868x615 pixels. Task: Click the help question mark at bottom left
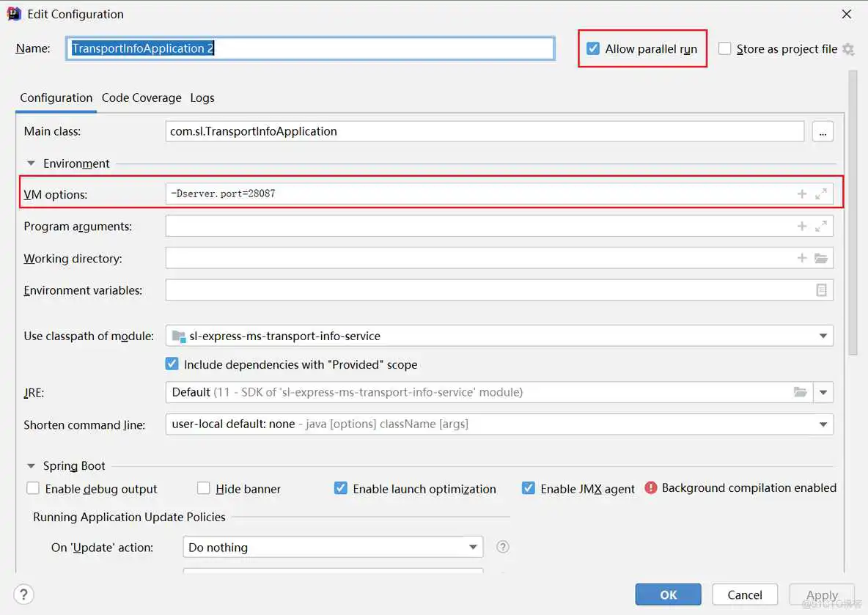coord(23,594)
